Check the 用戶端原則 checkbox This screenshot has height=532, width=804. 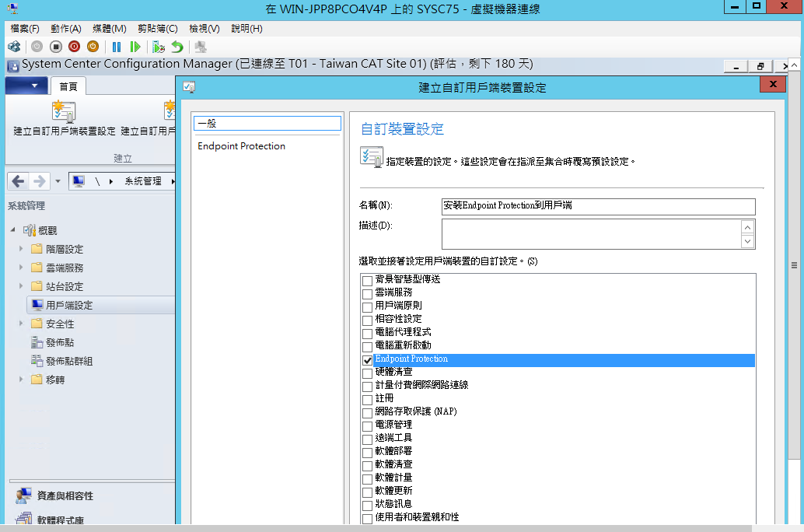(367, 307)
